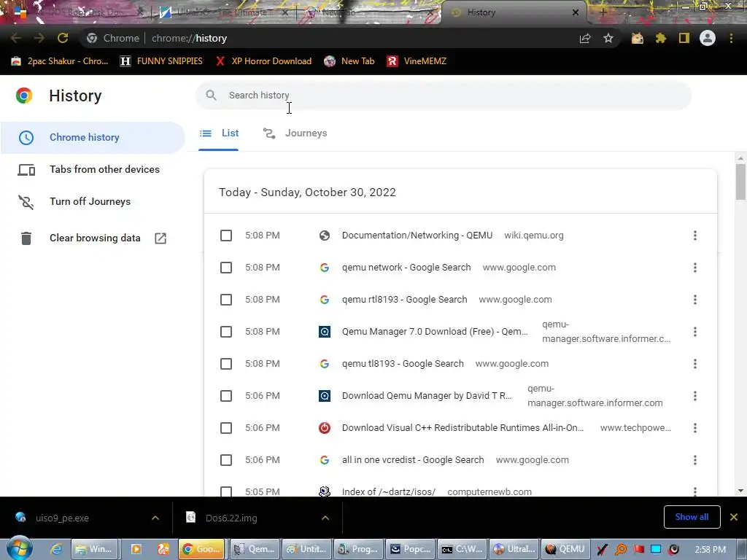Check the qemu network Google Search entry
Screen dimensions: 747x560
pyautogui.click(x=226, y=268)
